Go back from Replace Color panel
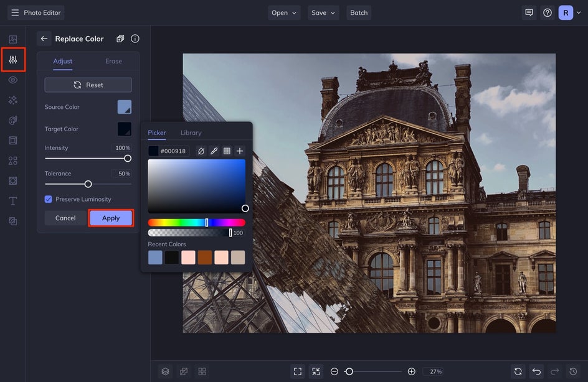Screen dimensions: 588x382 pyautogui.click(x=44, y=39)
